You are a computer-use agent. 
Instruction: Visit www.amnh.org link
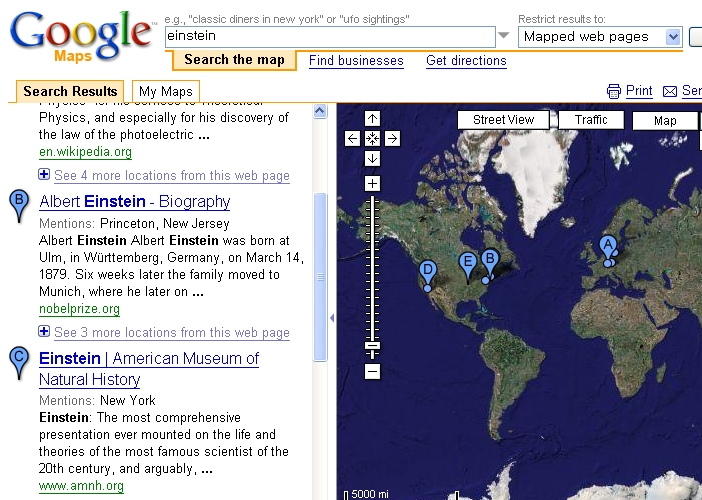(81, 486)
